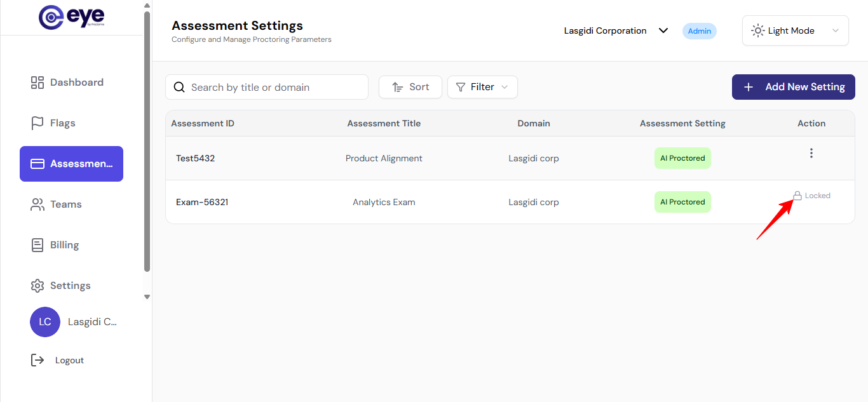The width and height of the screenshot is (868, 402).
Task: Open Teams people icon
Action: coord(37,204)
